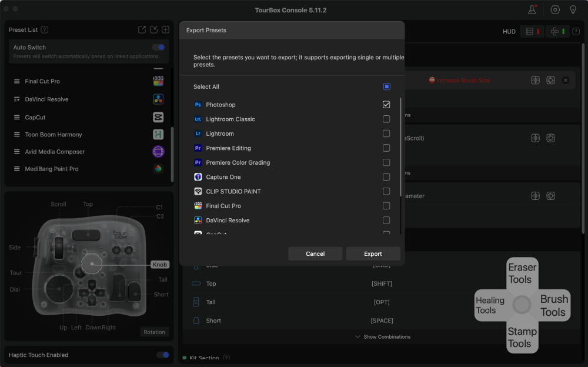
Task: Click the Scroll label on device diagram
Action: click(x=58, y=204)
